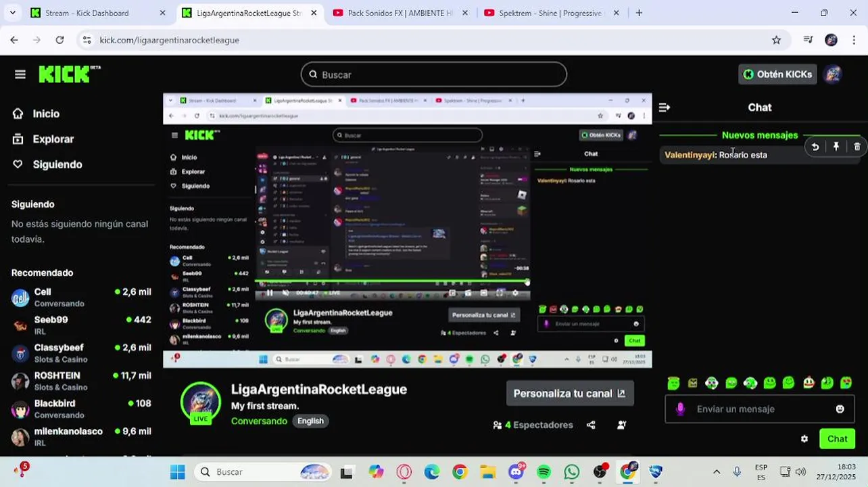868x487 pixels.
Task: Reload the Kick page
Action: pyautogui.click(x=59, y=40)
